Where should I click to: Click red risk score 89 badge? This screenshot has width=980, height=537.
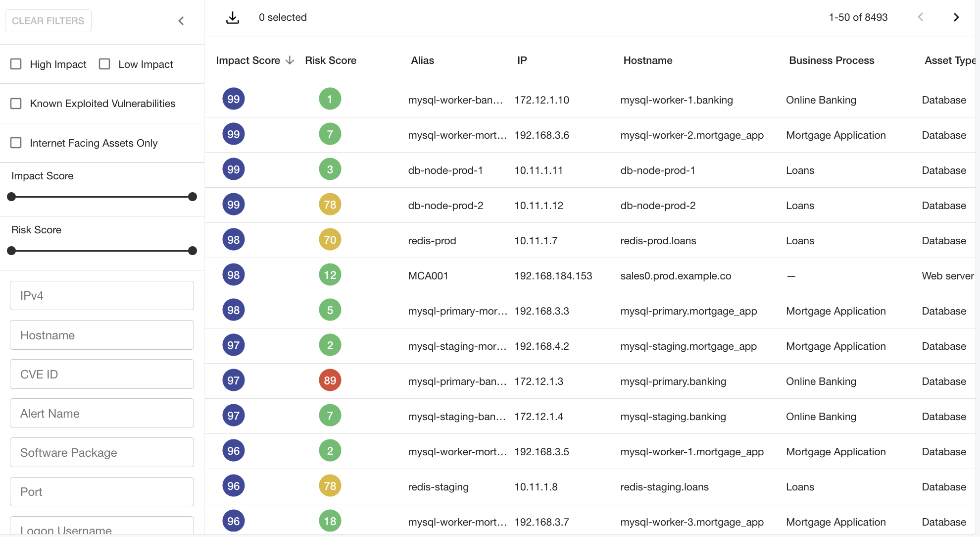tap(330, 380)
